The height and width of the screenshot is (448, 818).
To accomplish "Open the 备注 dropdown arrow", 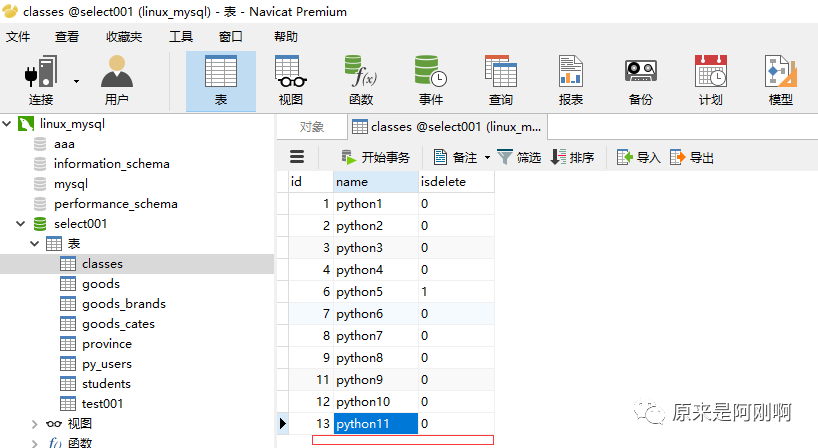I will (x=487, y=157).
